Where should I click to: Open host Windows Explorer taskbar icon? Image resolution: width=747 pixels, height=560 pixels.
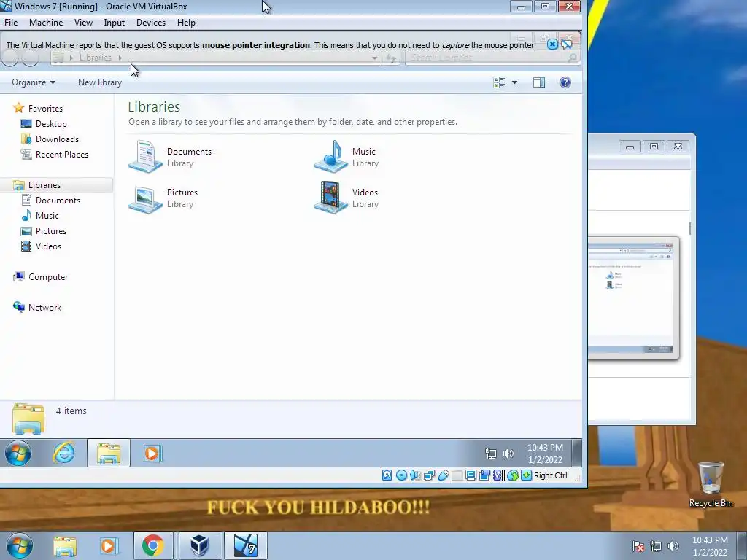point(64,546)
